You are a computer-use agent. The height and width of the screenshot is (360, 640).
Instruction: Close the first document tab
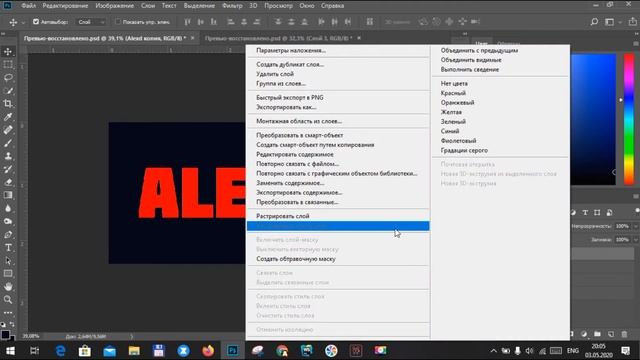click(193, 38)
